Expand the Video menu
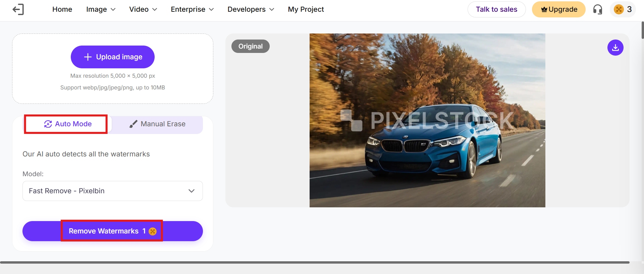Image resolution: width=644 pixels, height=274 pixels. (x=143, y=9)
